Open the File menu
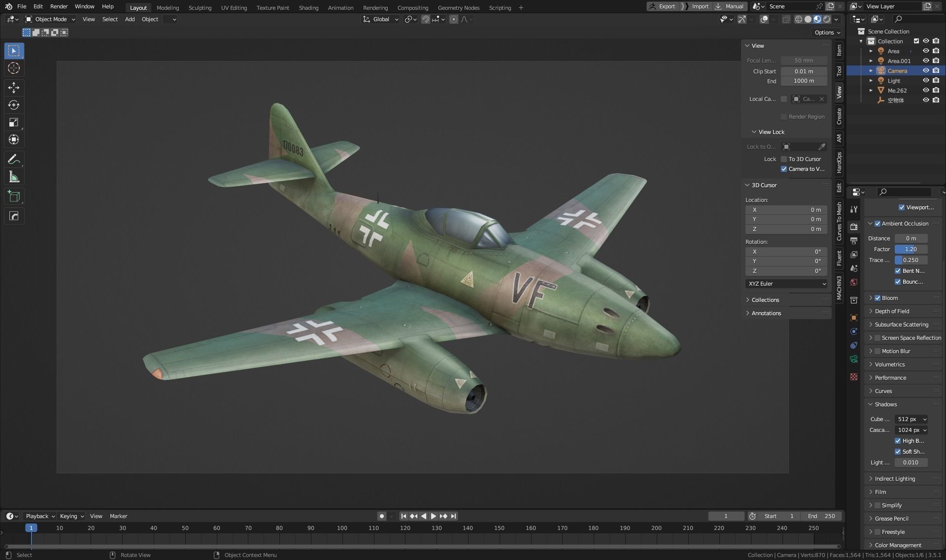946x560 pixels. (x=22, y=6)
